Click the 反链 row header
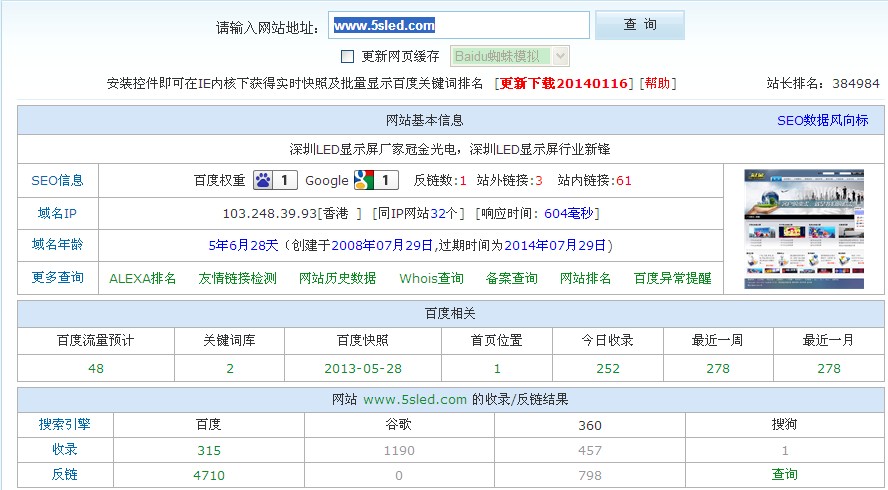This screenshot has height=490, width=888. 65,474
